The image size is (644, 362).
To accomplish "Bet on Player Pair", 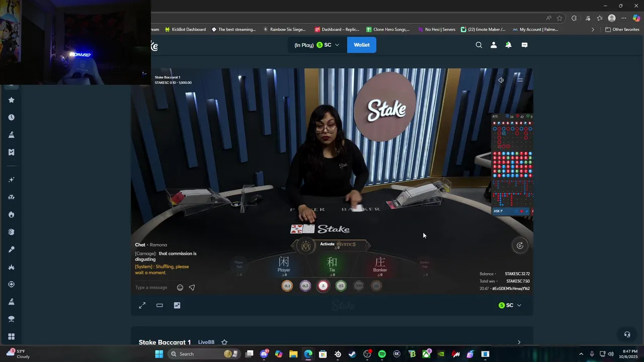I will tap(239, 266).
